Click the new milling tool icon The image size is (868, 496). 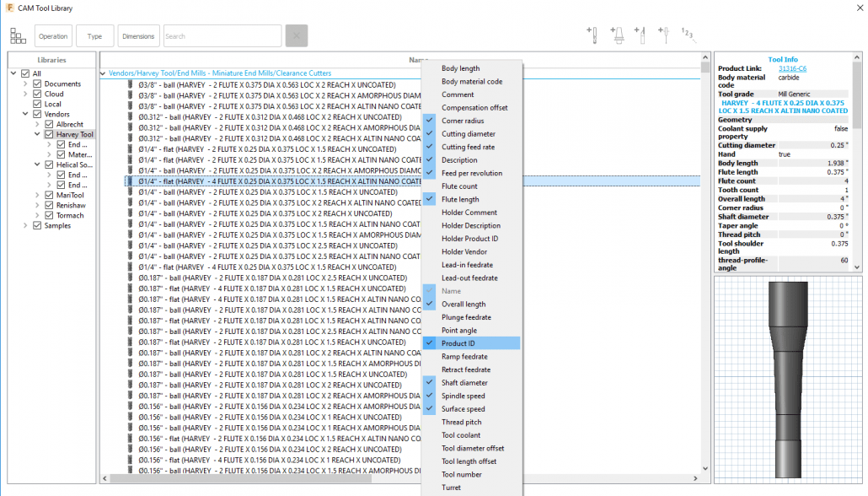point(593,35)
